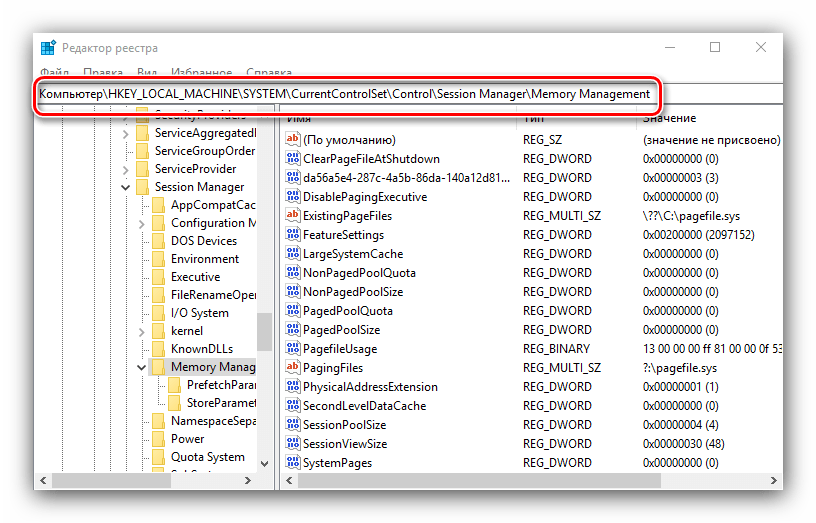Click the ExistingPageFiles string value icon
The width and height of the screenshot is (816, 523).
point(293,216)
